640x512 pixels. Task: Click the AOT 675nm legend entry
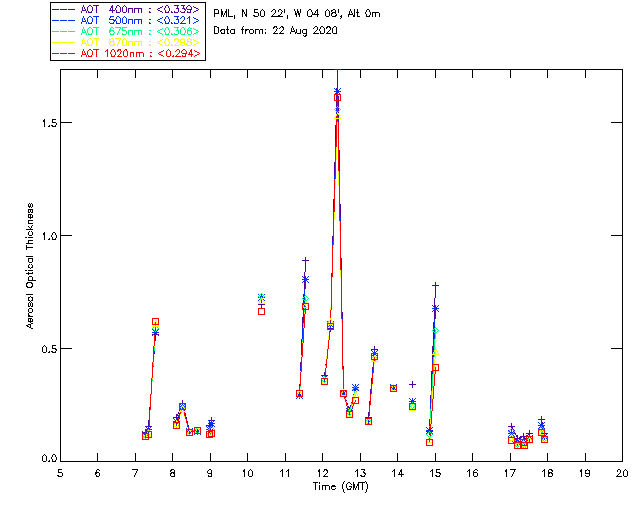click(126, 31)
